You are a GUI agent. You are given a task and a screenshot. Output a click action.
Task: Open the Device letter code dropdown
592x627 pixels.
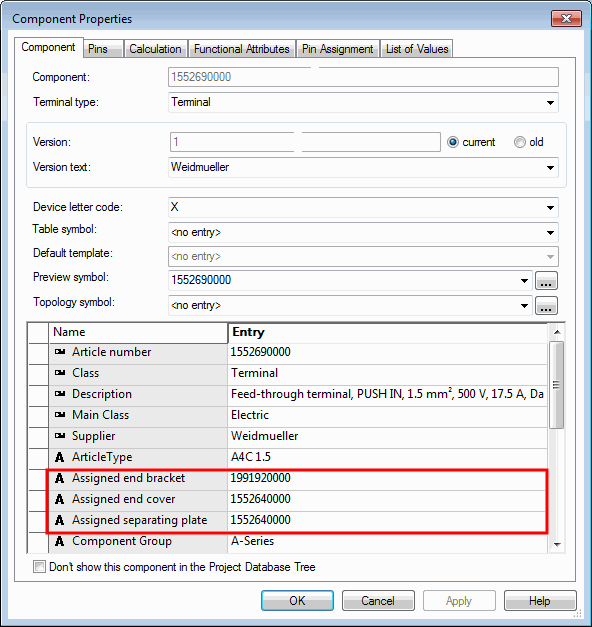click(550, 208)
